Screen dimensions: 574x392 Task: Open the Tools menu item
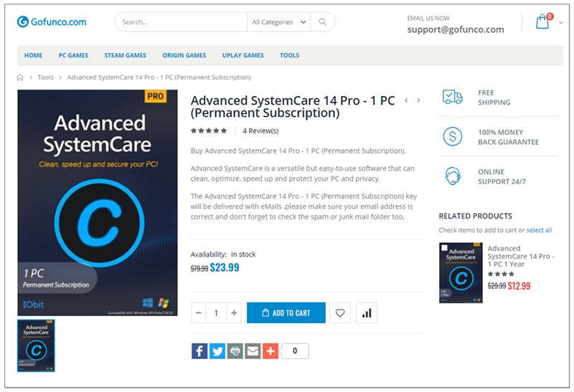290,55
